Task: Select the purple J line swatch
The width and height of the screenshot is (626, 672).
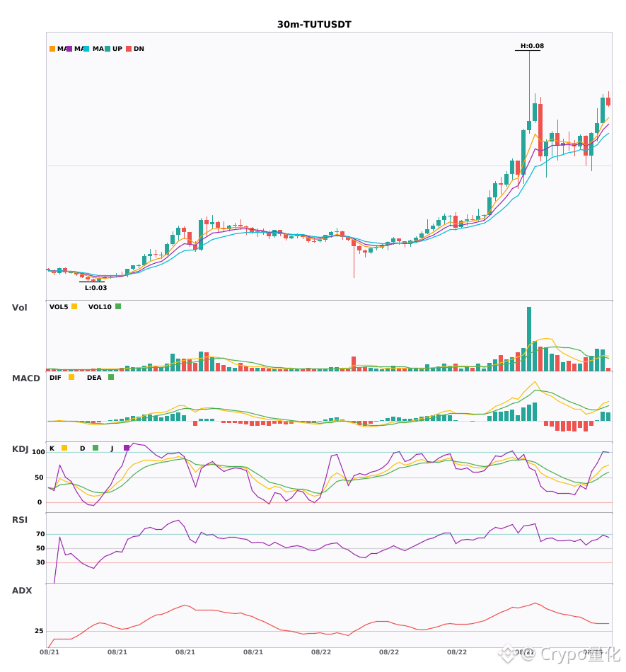Action: pos(127,448)
